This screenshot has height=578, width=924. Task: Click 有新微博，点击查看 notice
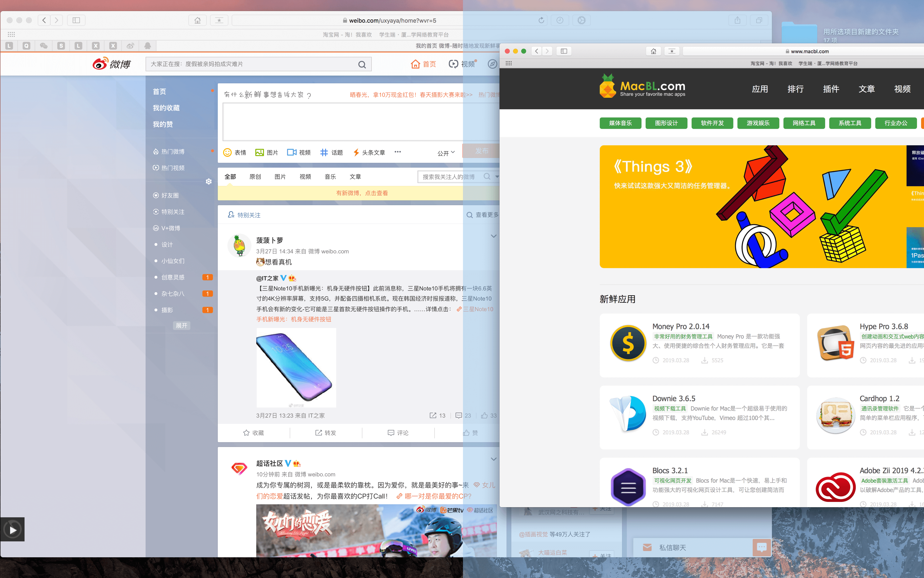tap(362, 193)
